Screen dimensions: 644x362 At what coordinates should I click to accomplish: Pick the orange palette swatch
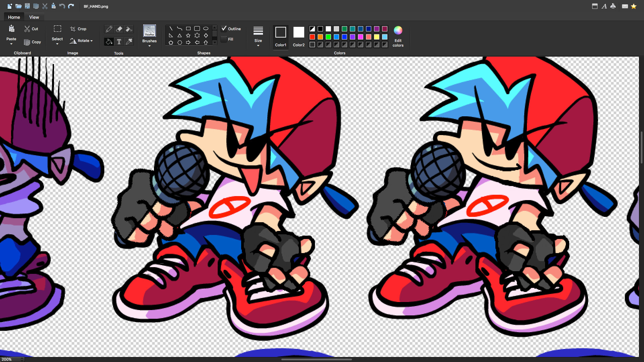[x=320, y=37]
